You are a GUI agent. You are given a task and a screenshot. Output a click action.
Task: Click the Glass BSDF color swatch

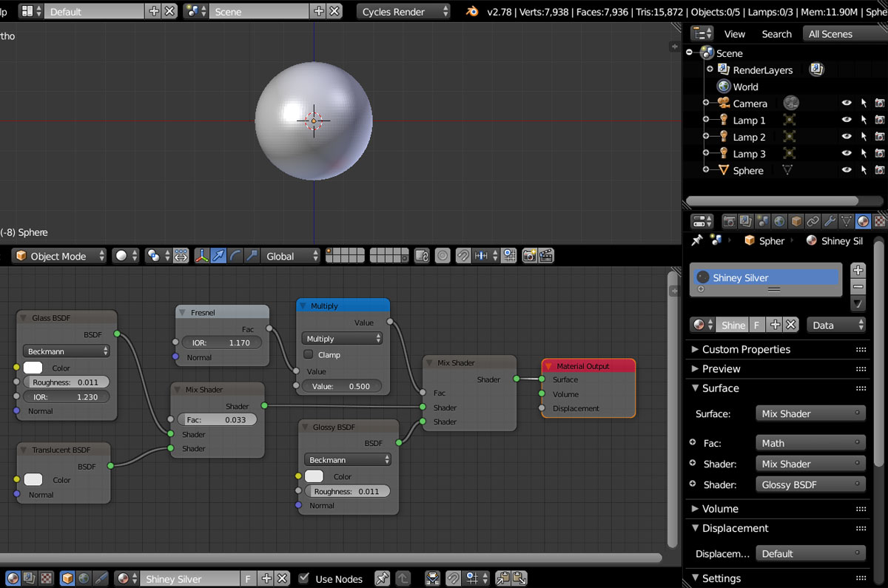point(33,368)
